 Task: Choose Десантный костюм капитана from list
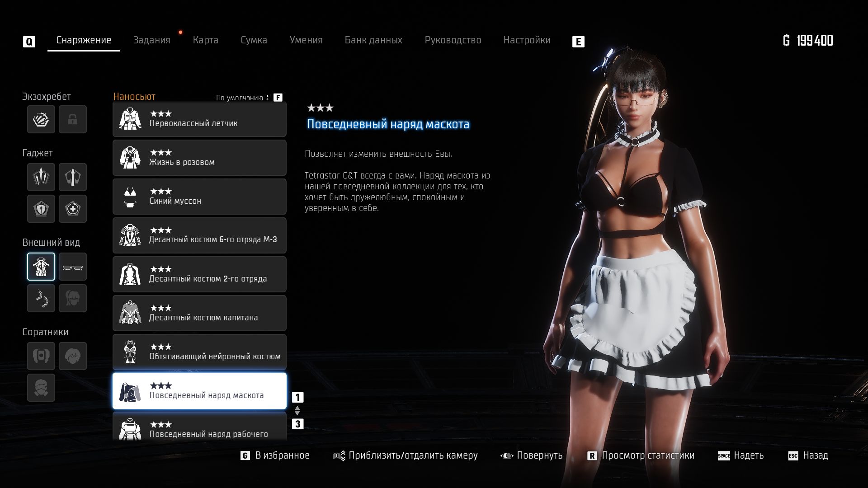point(199,313)
